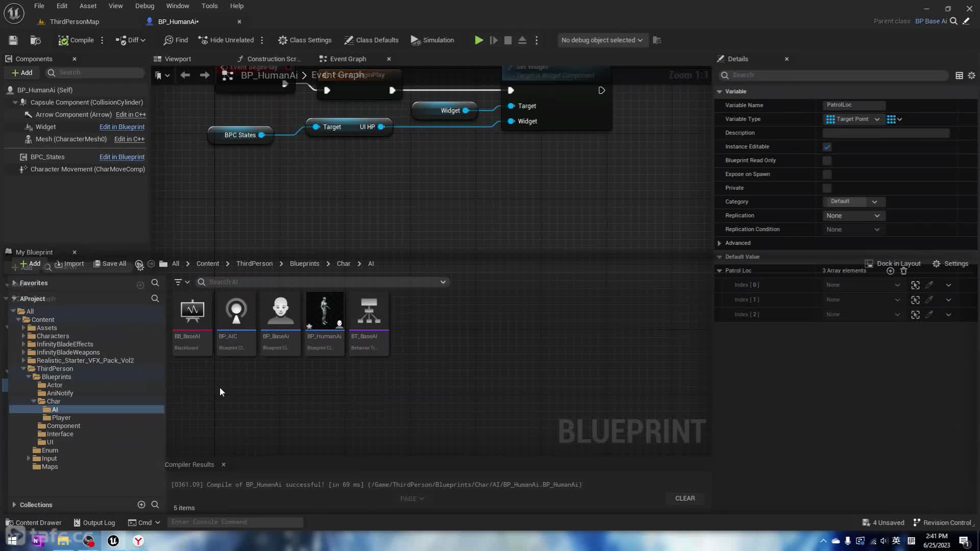
Task: Click the add array element plus icon
Action: tap(890, 271)
